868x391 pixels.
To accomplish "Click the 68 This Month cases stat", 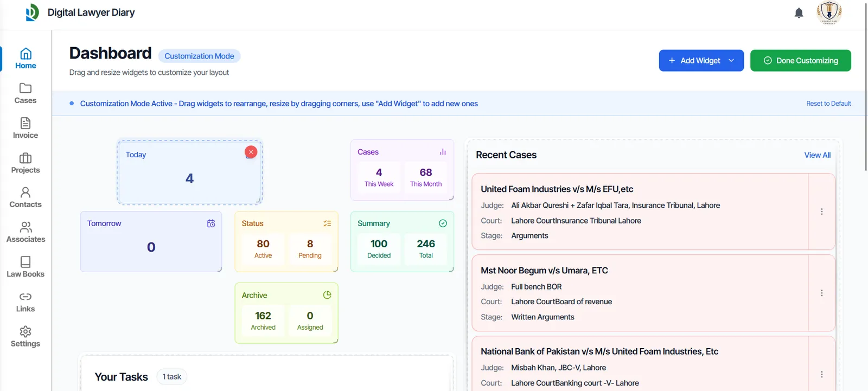I will (x=426, y=177).
